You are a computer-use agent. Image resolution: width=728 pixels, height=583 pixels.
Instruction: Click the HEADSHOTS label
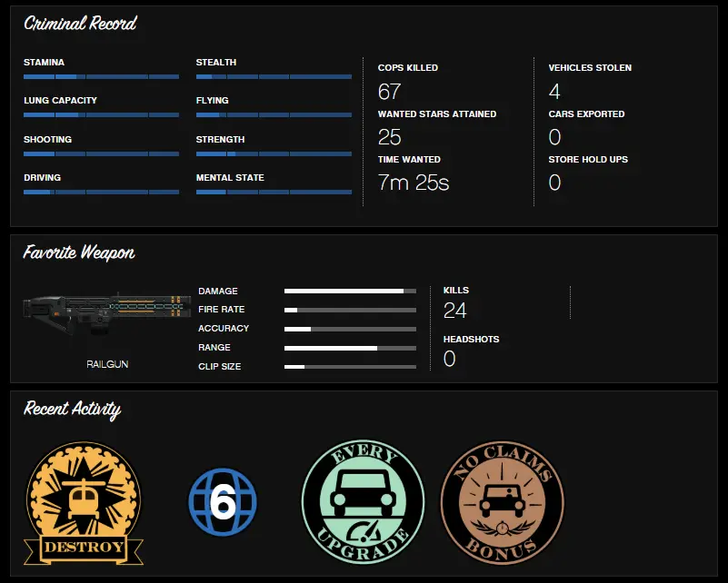click(472, 339)
